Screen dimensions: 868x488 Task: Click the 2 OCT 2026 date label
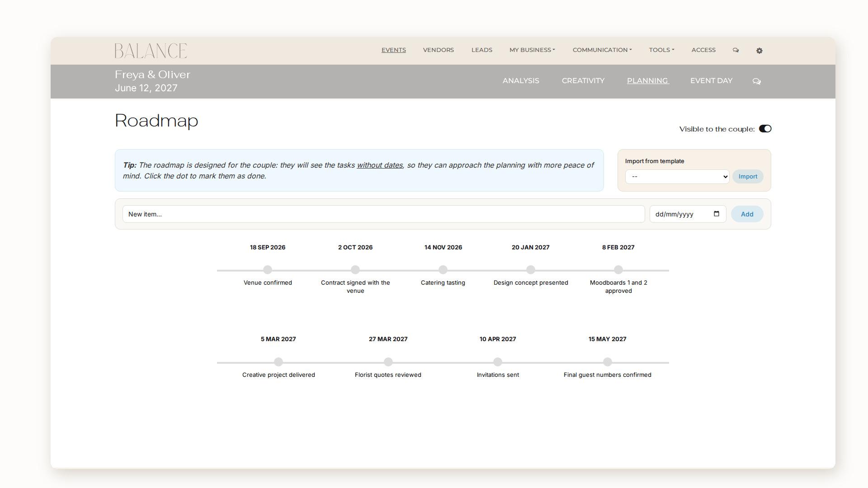[x=355, y=247]
